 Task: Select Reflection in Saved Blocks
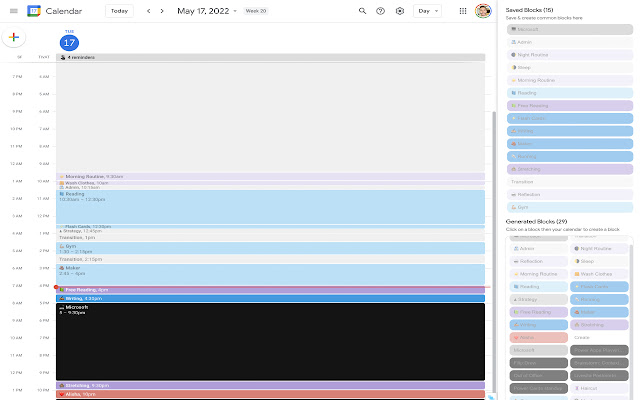[x=570, y=195]
